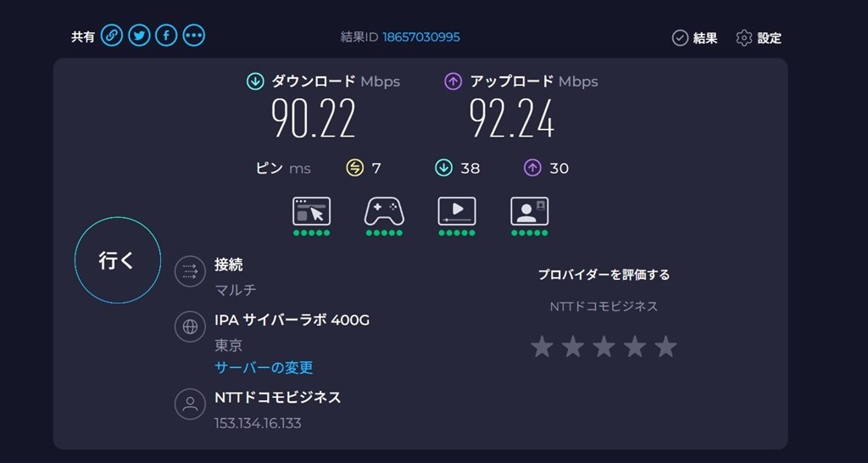
Task: Click the download latency icon showing 38
Action: (444, 168)
